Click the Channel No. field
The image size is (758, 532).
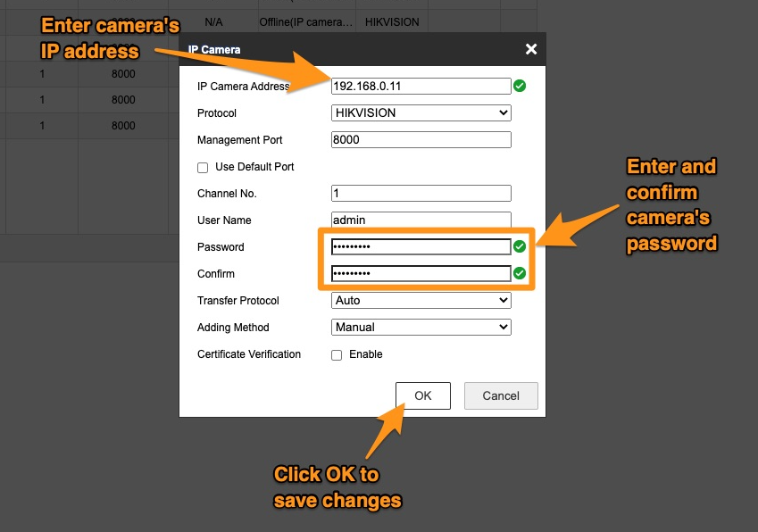coord(421,194)
